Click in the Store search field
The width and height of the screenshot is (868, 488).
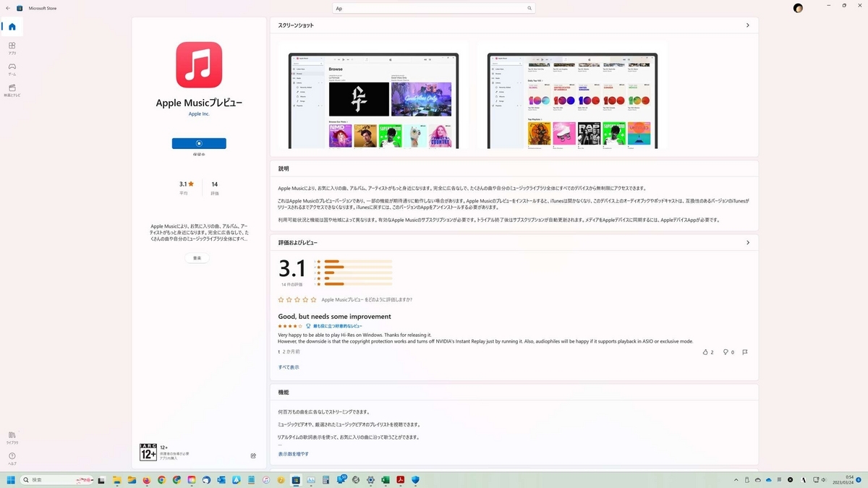pyautogui.click(x=434, y=8)
